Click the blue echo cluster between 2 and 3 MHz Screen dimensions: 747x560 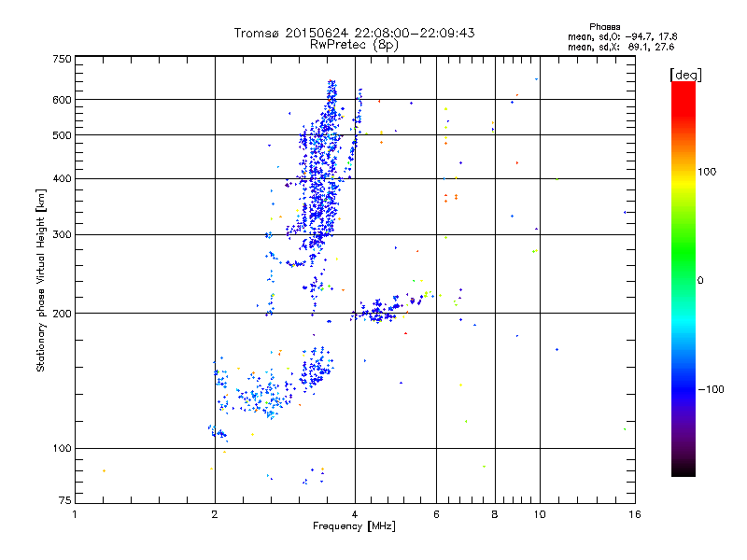pyautogui.click(x=258, y=393)
